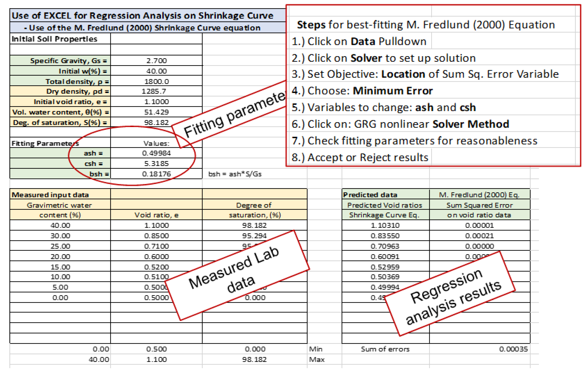Select Specific Gravity value 2.700 cell
588x377 pixels.
coord(156,60)
